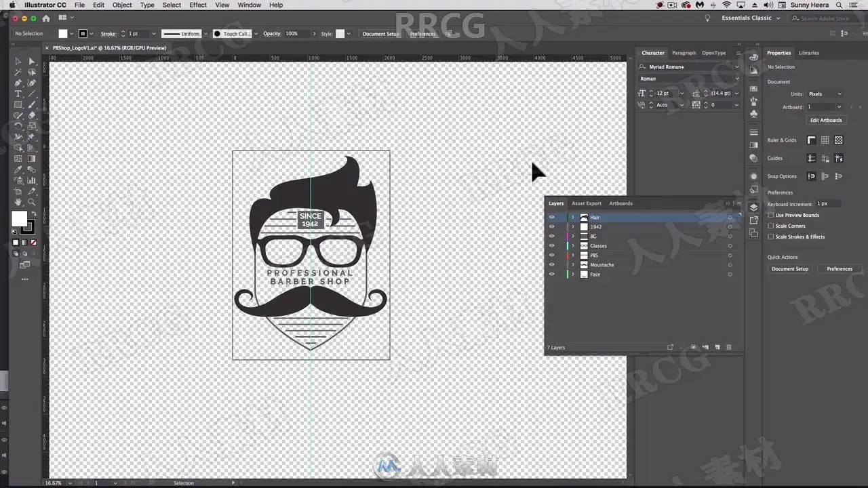Click Document Setup under Quick Actions

point(790,269)
